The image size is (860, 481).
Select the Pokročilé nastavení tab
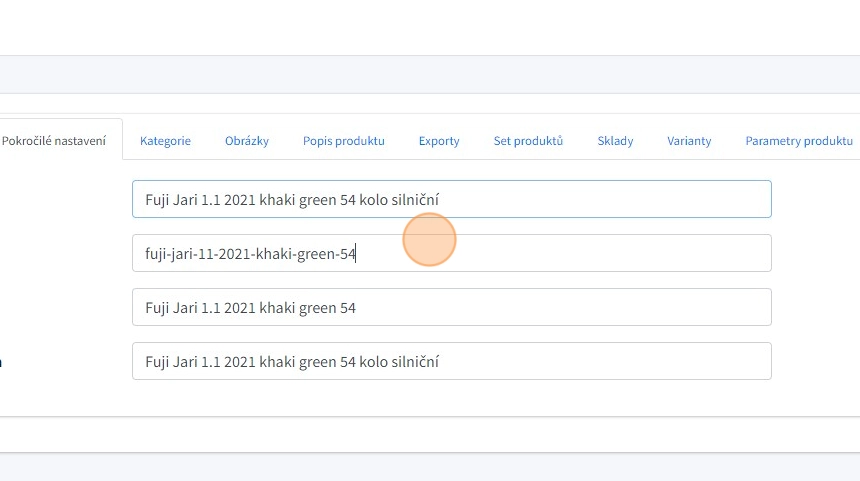54,141
